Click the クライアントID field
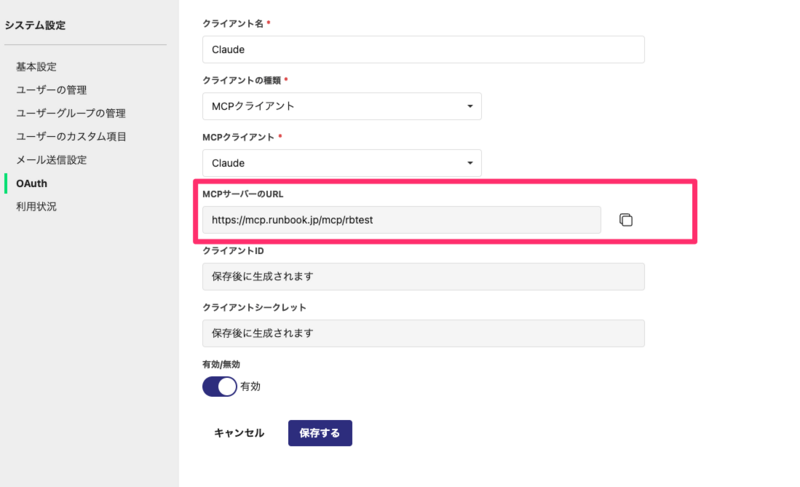800x487 pixels. pyautogui.click(x=423, y=276)
